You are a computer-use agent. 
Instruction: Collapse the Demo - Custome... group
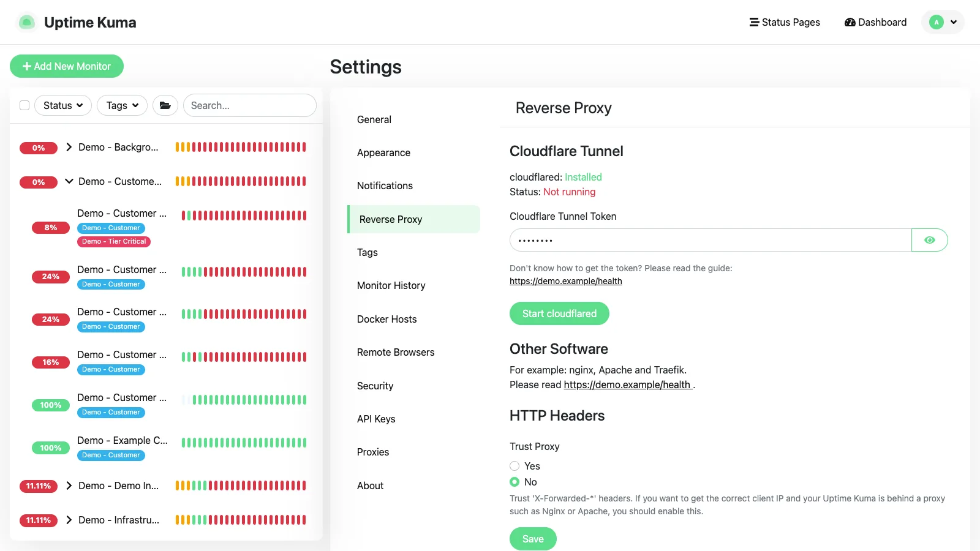pos(69,181)
